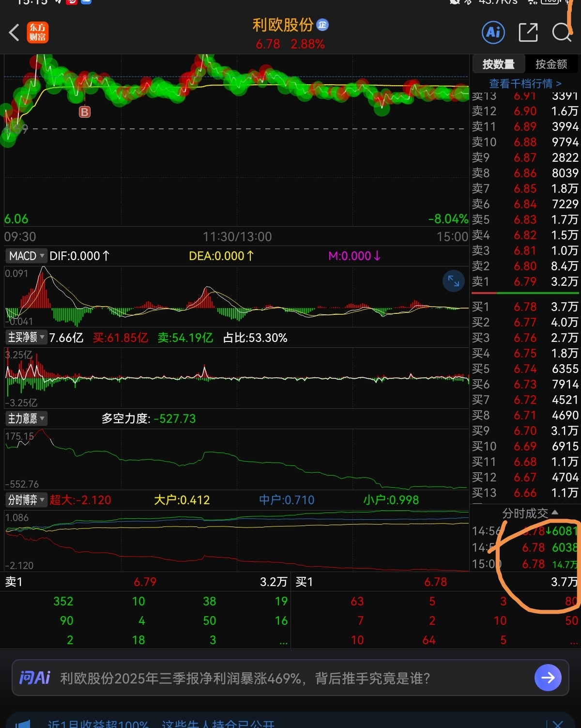This screenshot has width=581, height=728.
Task: Select the 买13 6.66 order row
Action: 525,493
